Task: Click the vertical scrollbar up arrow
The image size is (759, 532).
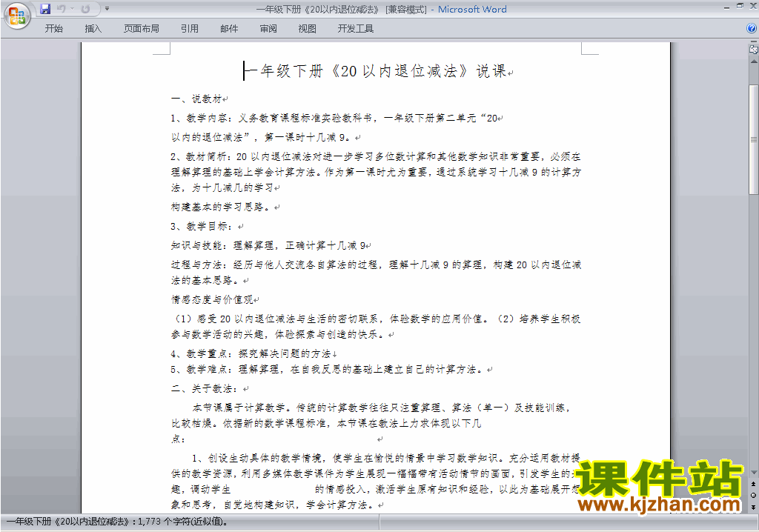Action: (x=753, y=62)
